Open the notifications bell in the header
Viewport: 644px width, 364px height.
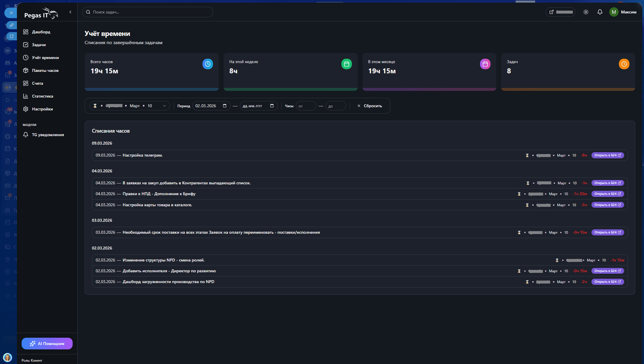pyautogui.click(x=600, y=12)
